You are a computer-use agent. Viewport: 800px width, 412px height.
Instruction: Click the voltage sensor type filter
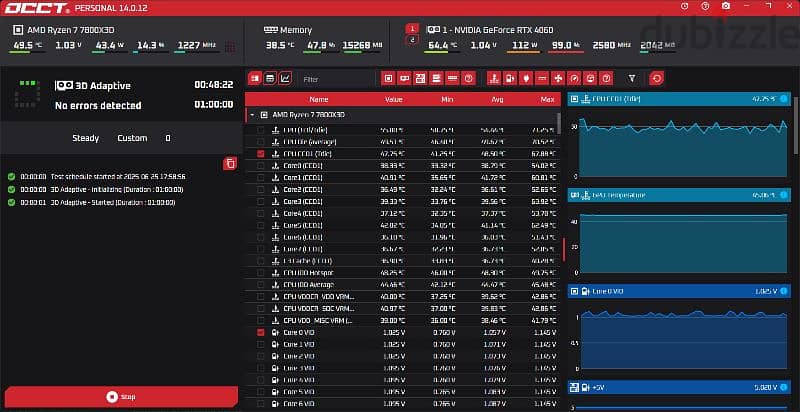[509, 79]
